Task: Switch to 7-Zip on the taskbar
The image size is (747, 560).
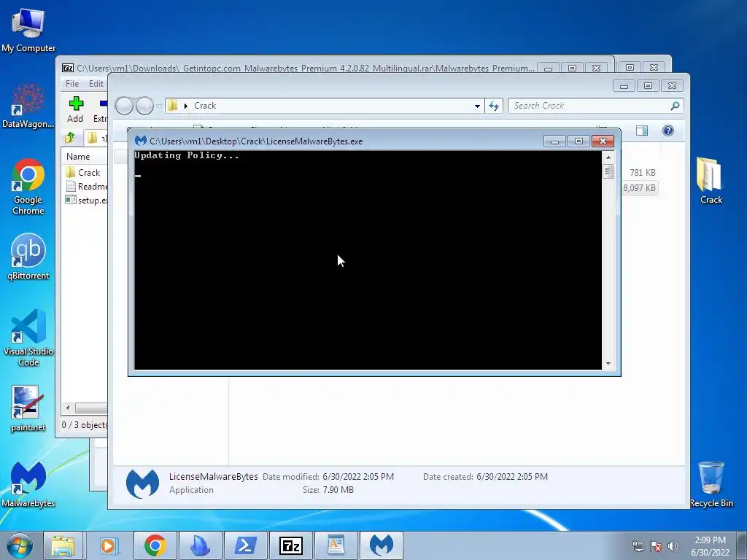Action: (290, 545)
